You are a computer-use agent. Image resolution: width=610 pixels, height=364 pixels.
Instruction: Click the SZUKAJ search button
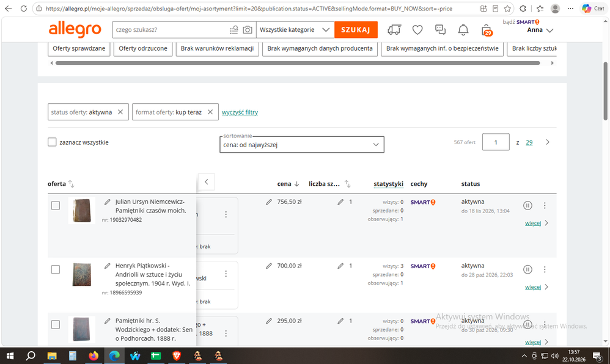click(x=356, y=30)
